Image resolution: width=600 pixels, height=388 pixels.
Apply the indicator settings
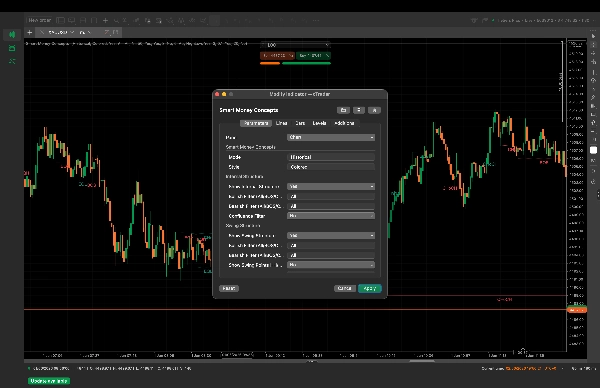click(370, 289)
